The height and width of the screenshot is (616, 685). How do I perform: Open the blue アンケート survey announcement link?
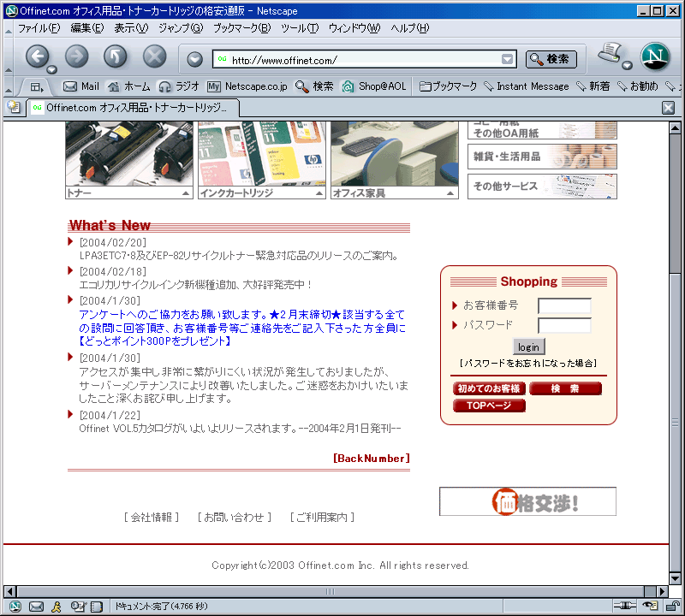coord(242,328)
